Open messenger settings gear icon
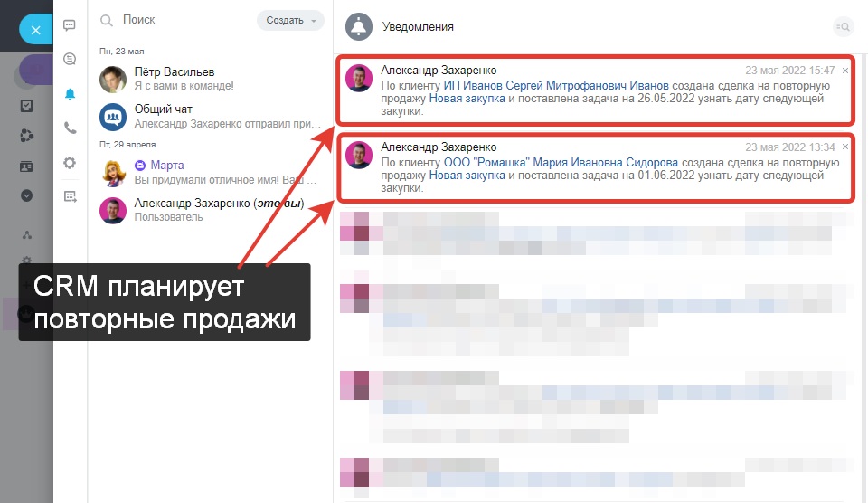This screenshot has height=503, width=868. coord(70,162)
